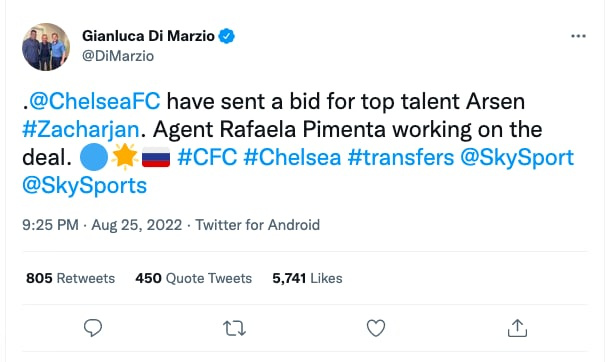616x362 pixels.
Task: Click the reply speech bubble icon
Action: point(93,328)
